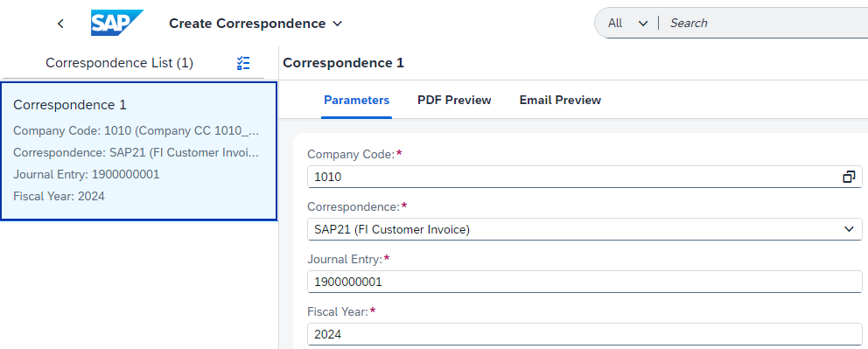Viewport: 868px width, 349px height.
Task: Click the SAP logo
Action: pos(117,23)
